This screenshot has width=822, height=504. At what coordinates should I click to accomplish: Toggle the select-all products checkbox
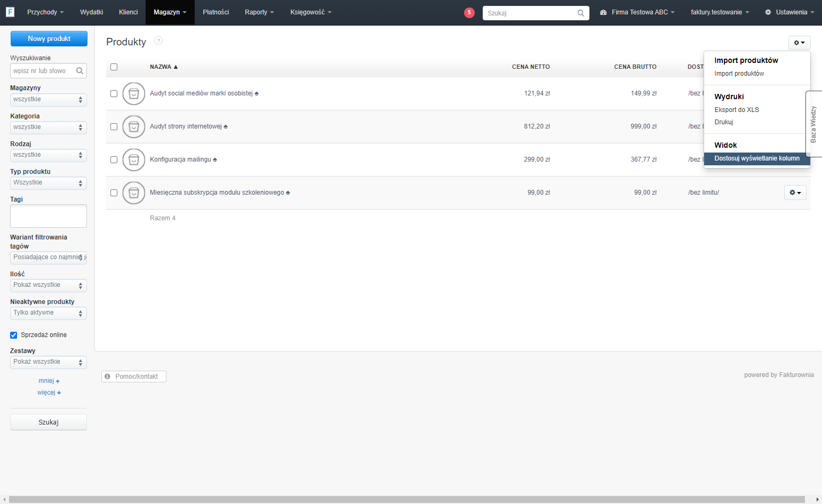pyautogui.click(x=114, y=67)
